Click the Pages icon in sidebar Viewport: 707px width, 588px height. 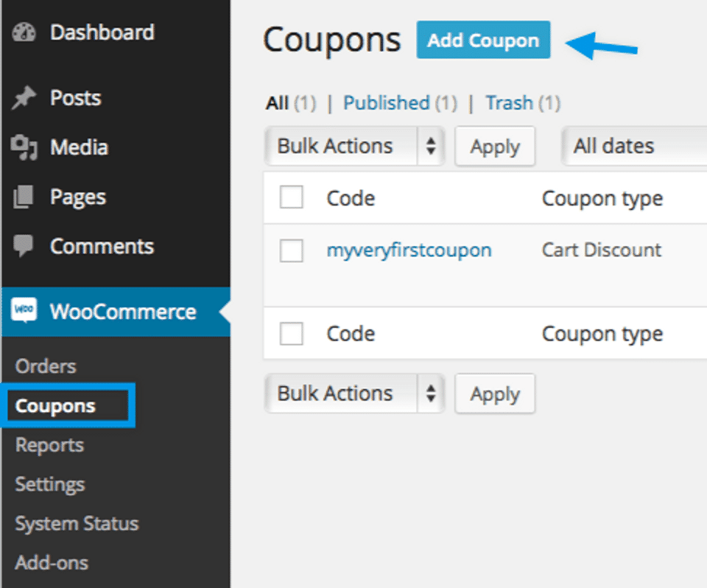(24, 197)
